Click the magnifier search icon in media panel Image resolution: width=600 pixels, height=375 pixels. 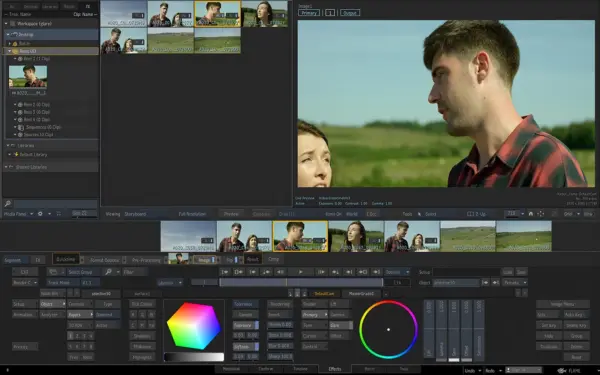tap(8, 204)
